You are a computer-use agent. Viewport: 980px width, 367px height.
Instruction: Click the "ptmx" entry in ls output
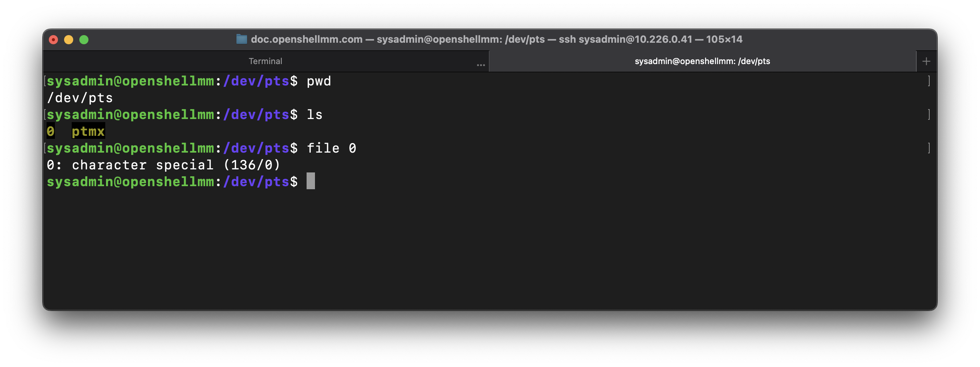pos(88,132)
